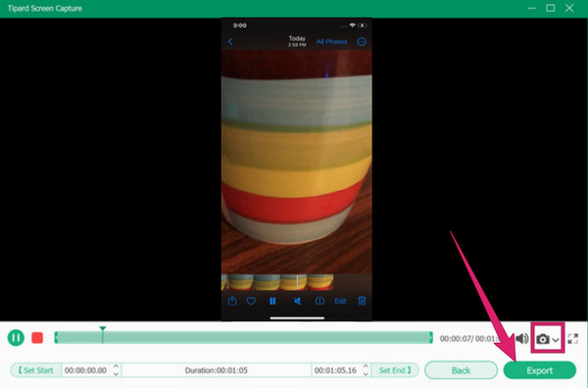Decrease the end time with down stepper
This screenshot has height=388, width=588.
[366, 373]
